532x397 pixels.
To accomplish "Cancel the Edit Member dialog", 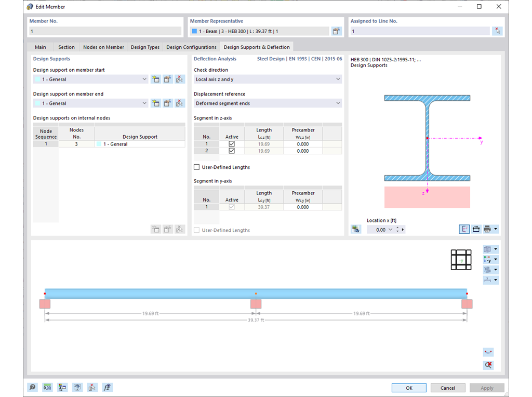I will coord(447,388).
